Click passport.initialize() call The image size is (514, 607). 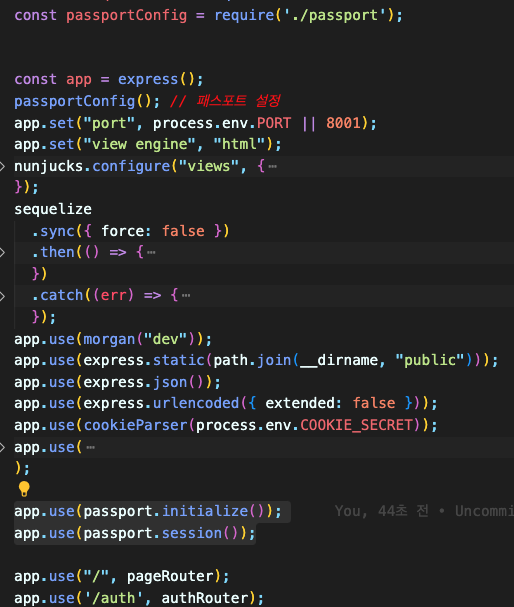(x=174, y=511)
